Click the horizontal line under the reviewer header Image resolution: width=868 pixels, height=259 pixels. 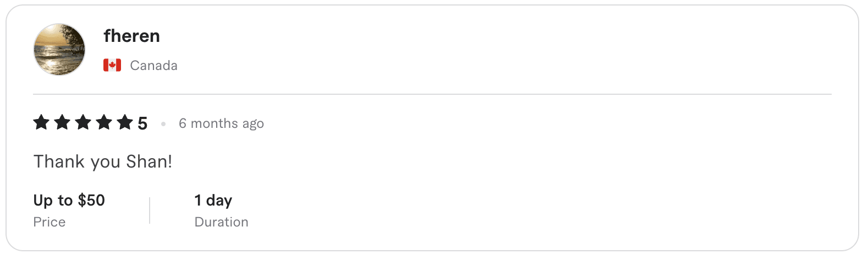[432, 94]
